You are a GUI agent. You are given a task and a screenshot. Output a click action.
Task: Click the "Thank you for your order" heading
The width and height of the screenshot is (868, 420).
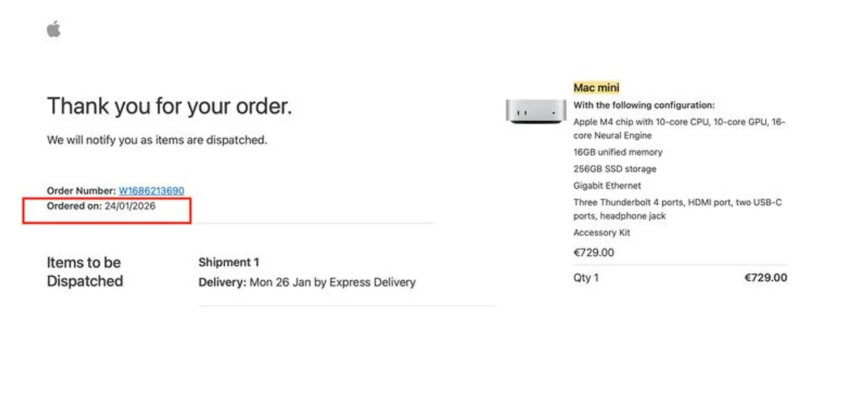coord(169,107)
